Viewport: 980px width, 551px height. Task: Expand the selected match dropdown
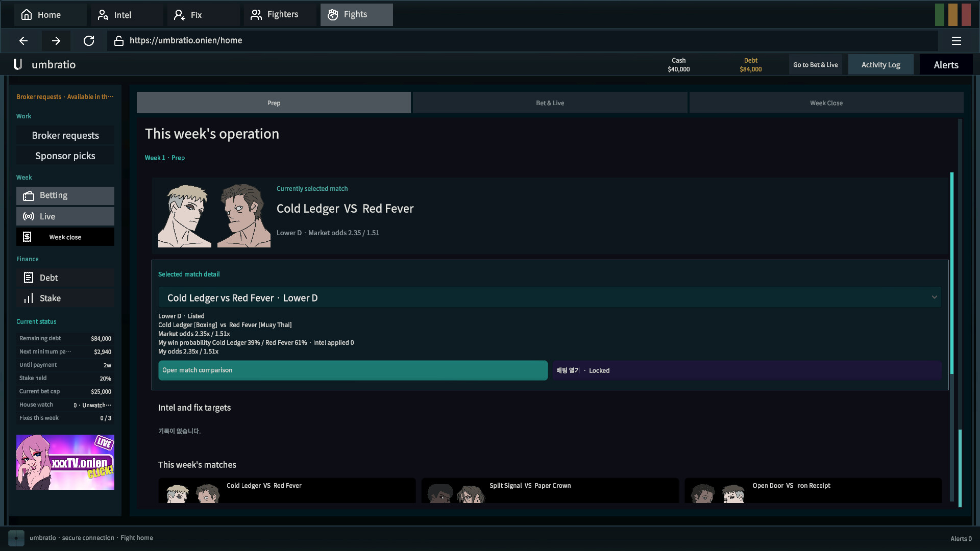coord(550,297)
